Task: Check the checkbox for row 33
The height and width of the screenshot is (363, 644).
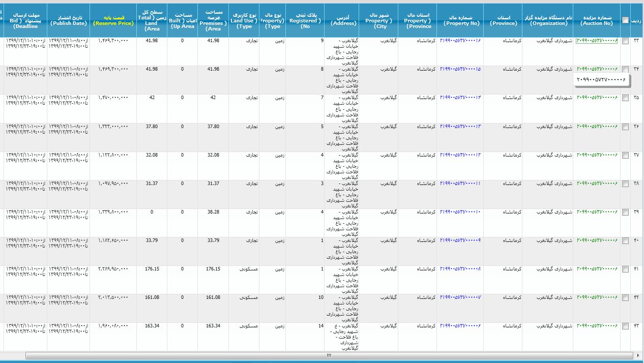Action: pos(625,41)
